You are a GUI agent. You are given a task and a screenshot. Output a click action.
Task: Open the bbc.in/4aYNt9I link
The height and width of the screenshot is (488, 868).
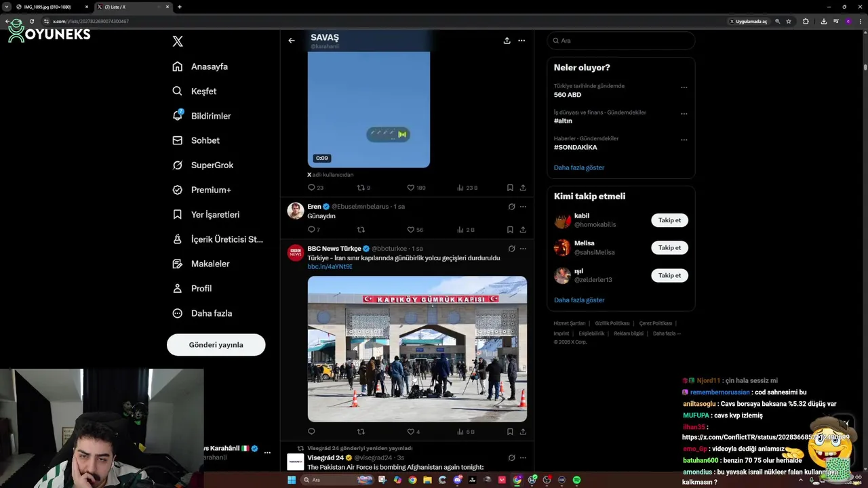coord(330,266)
